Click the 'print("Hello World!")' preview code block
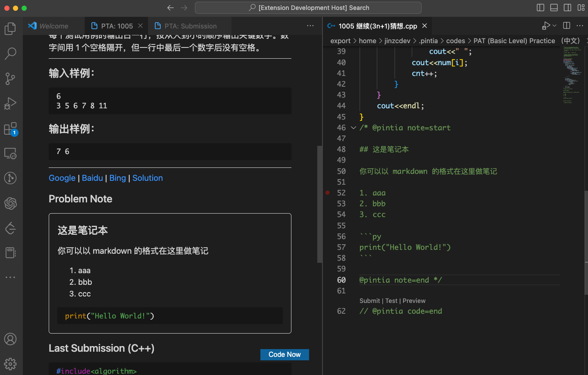Viewport: 588px width, 375px height. [170, 316]
